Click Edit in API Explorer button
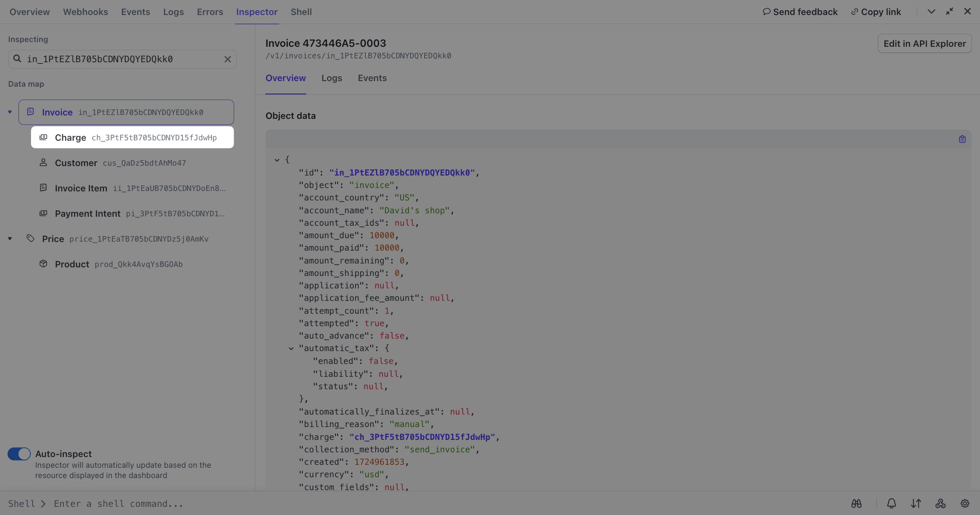Viewport: 980px width, 515px height. pos(924,43)
